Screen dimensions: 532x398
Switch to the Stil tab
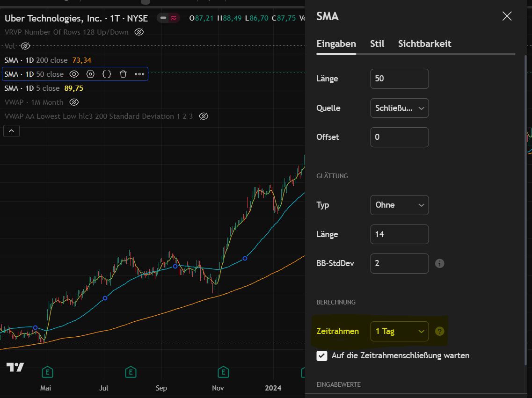pyautogui.click(x=377, y=44)
